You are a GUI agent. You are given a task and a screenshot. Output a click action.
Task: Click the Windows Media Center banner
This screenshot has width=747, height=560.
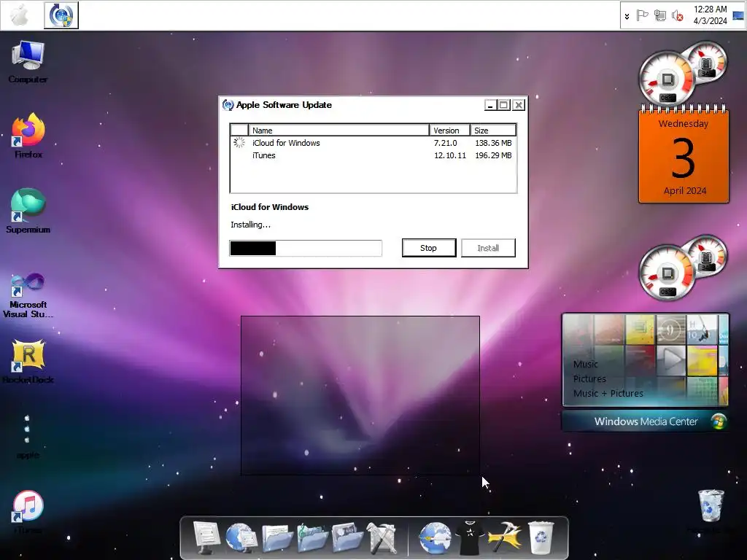coord(646,421)
